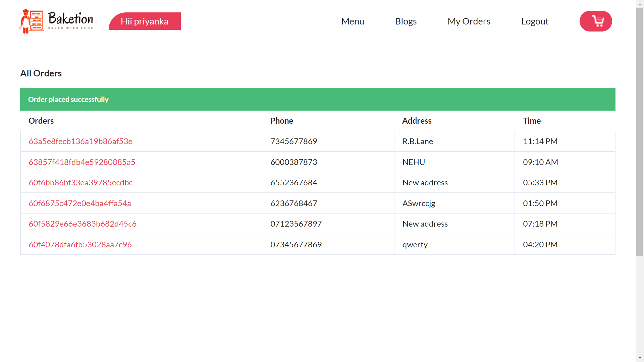Open order 63857f418fdb4e59280885a5 details
The image size is (644, 362).
[x=82, y=162]
